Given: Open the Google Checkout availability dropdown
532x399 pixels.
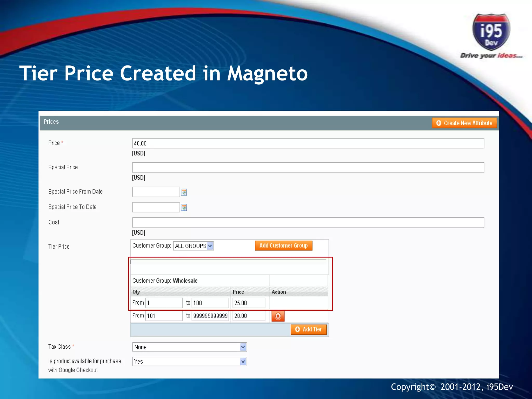Looking at the screenshot, I should (189, 361).
